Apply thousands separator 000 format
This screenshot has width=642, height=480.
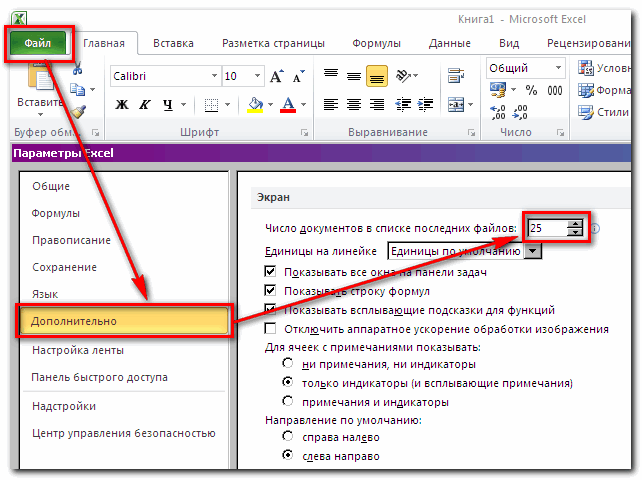tap(555, 90)
